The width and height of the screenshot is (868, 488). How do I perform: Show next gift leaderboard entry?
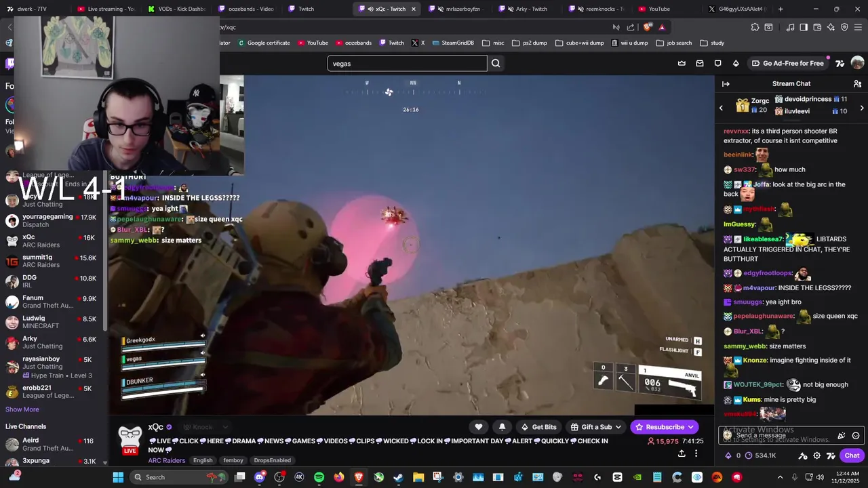click(x=862, y=107)
